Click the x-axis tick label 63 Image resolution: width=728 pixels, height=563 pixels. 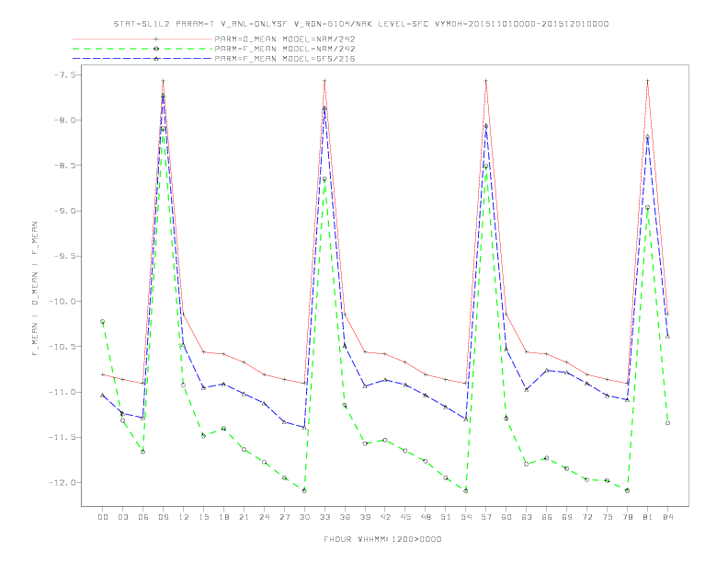(x=527, y=517)
